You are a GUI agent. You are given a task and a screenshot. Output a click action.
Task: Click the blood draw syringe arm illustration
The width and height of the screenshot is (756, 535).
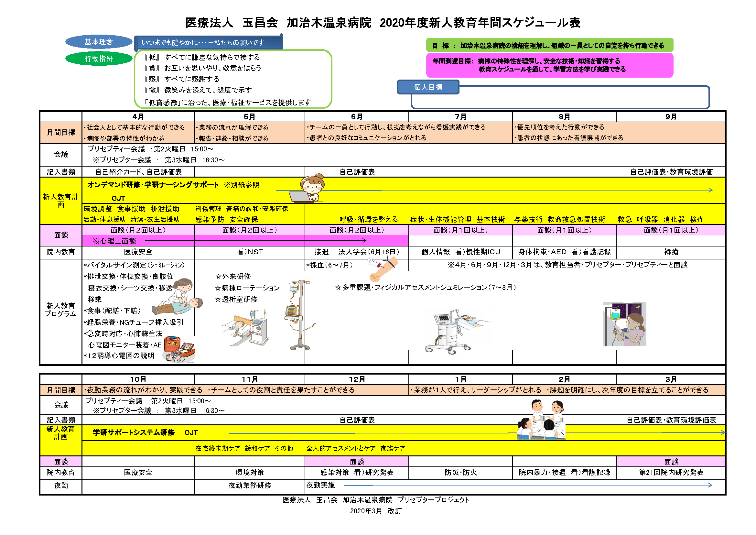pos(382,269)
